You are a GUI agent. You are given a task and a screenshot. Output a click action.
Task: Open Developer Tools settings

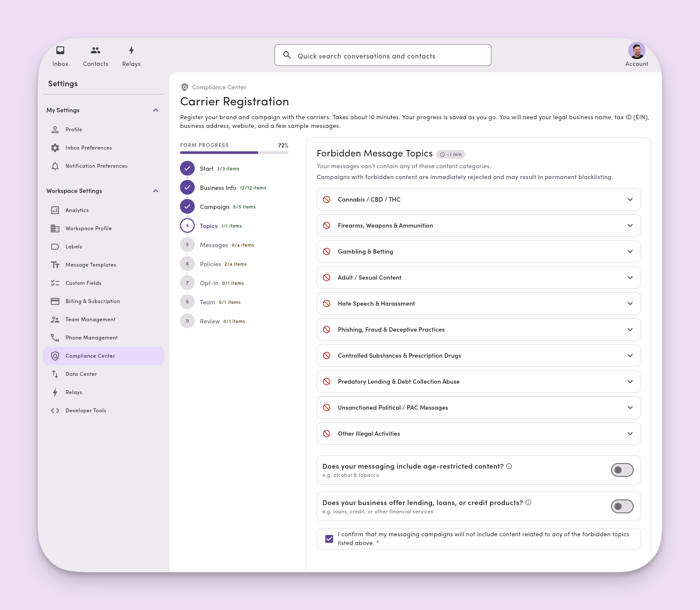point(104,411)
